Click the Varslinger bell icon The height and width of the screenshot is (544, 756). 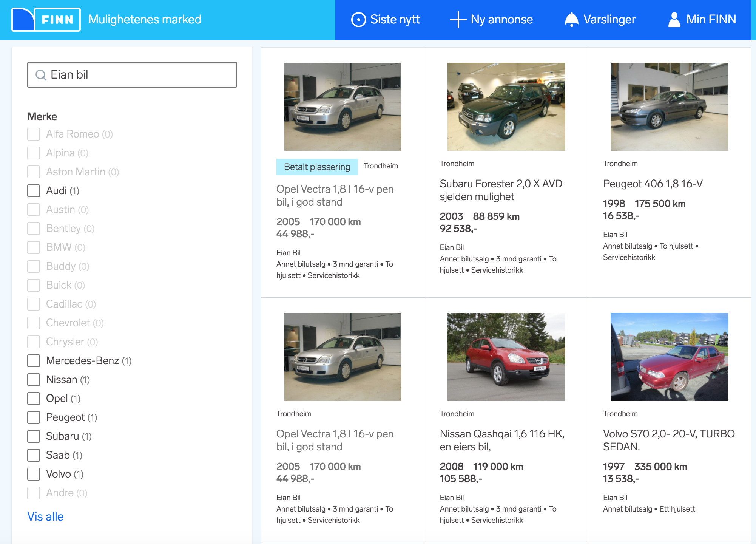point(571,20)
